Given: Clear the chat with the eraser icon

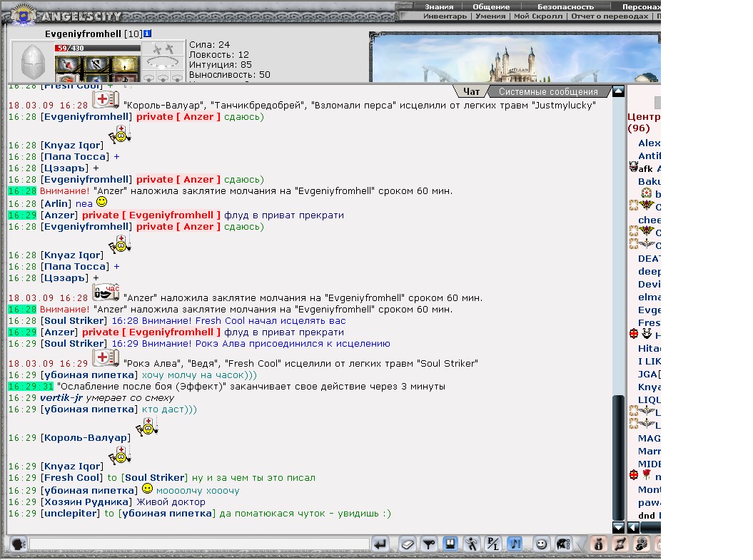Looking at the screenshot, I should [x=408, y=544].
